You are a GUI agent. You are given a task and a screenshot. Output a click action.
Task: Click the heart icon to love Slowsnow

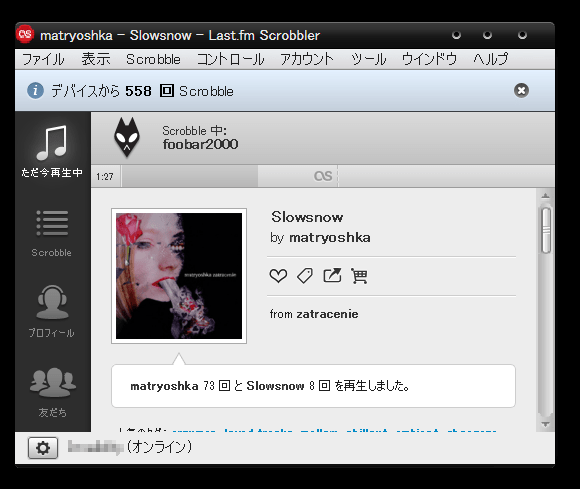(x=278, y=276)
